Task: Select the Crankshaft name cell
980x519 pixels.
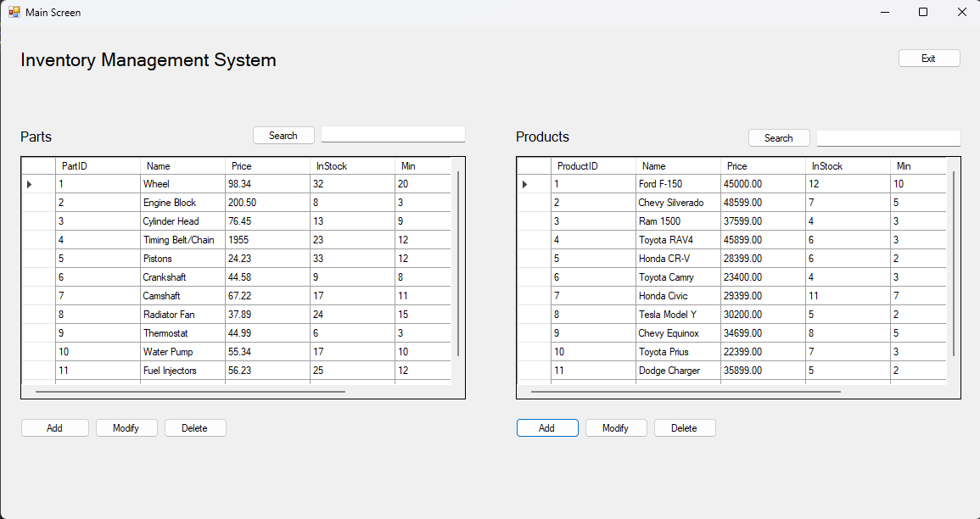Action: (x=182, y=277)
